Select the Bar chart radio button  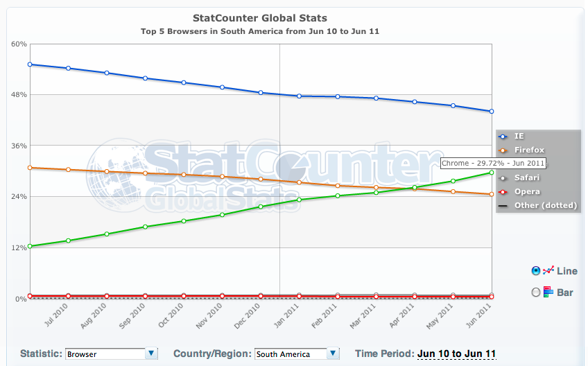click(535, 293)
